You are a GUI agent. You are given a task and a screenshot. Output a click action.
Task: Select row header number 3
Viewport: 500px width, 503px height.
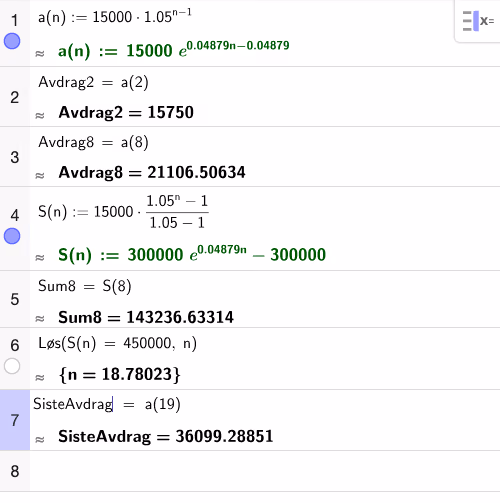15,157
